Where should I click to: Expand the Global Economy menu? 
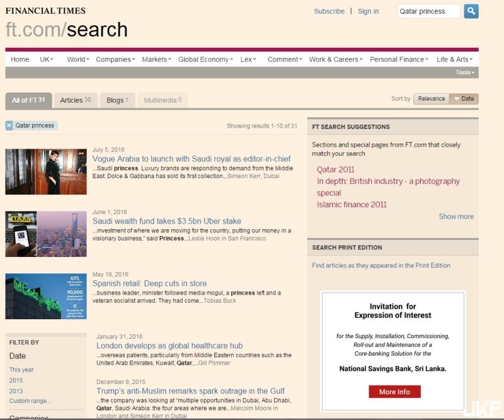coord(205,59)
